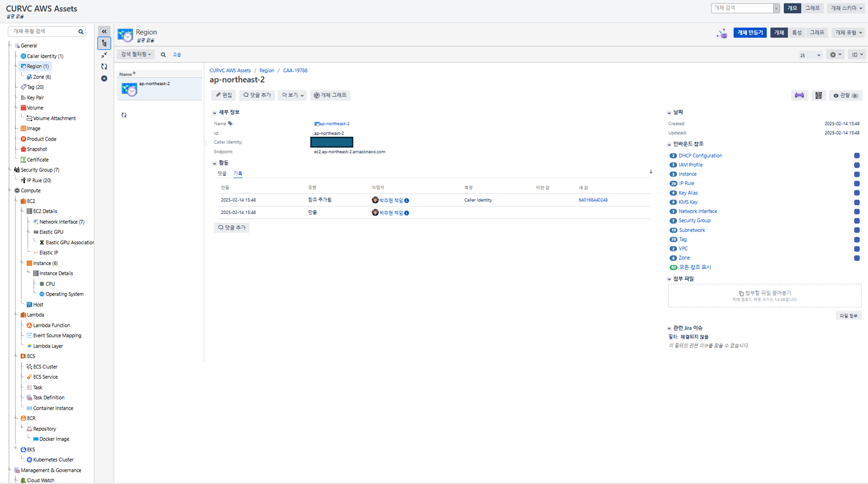Viewport: 868px width, 484px height.
Task: Toggle 관찰 watch button
Action: 845,95
